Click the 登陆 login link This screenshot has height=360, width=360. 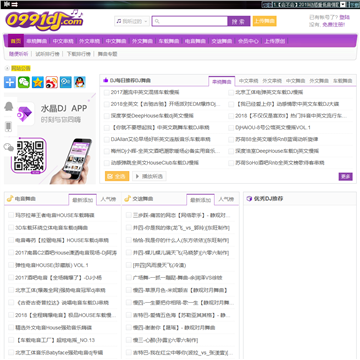click(x=345, y=17)
